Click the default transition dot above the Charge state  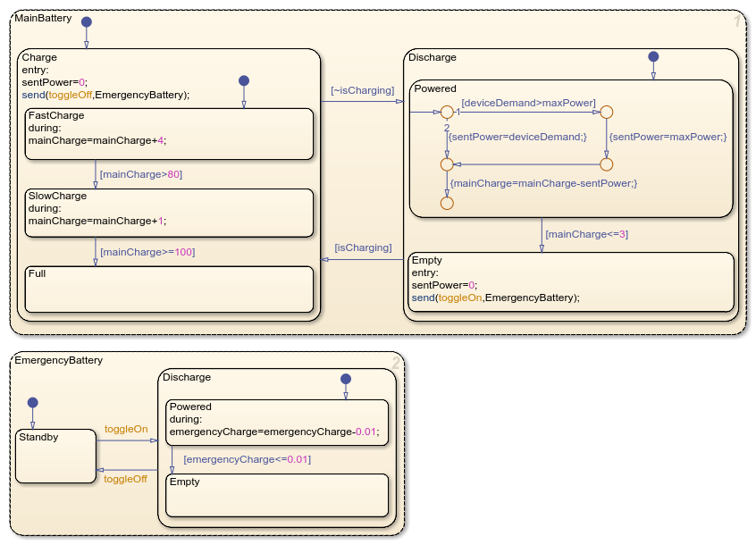point(86,21)
